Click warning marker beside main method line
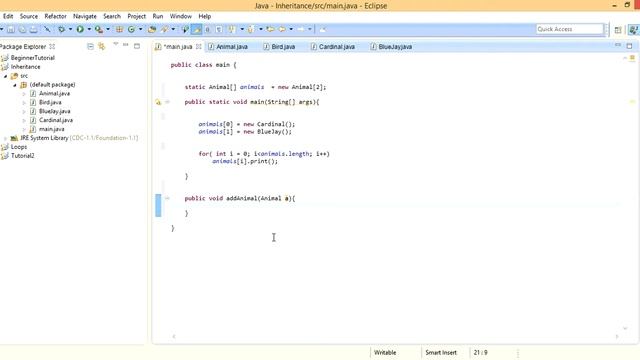 click(158, 102)
